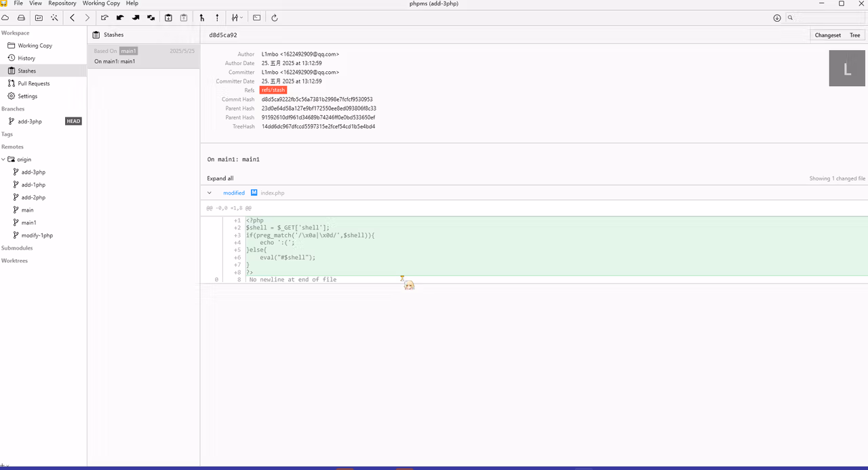Click the save stash clipboard icon
Screen dimensions: 868x470
point(168,18)
